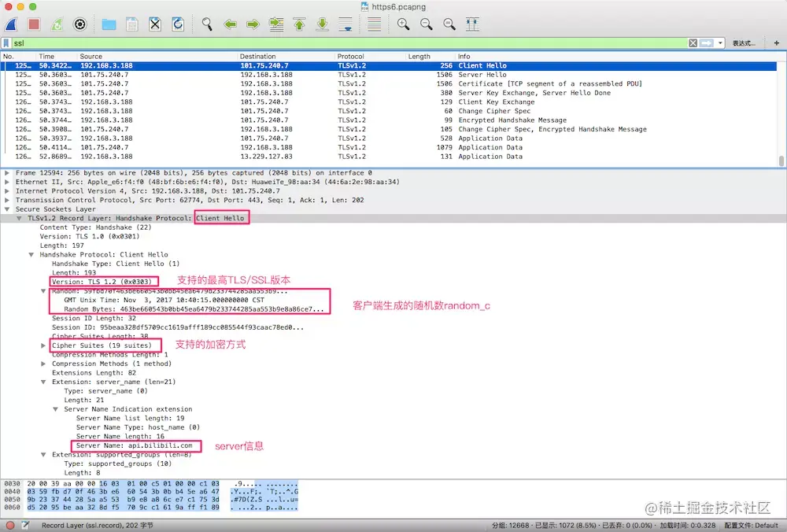Select Content Type: Handshake (22) line
The height and width of the screenshot is (532, 787).
pyautogui.click(x=95, y=227)
